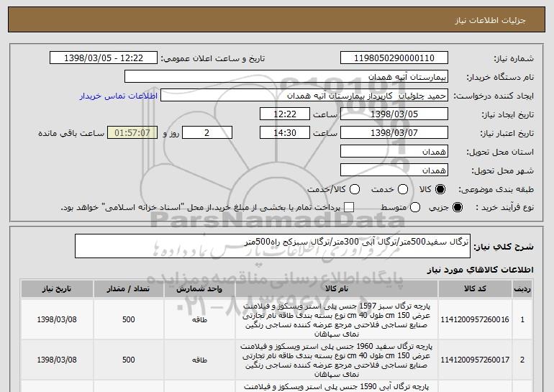The image size is (554, 392).
Task: Click the row 2 product name پارچه ترگال سفید 1960
Action: click(x=337, y=360)
